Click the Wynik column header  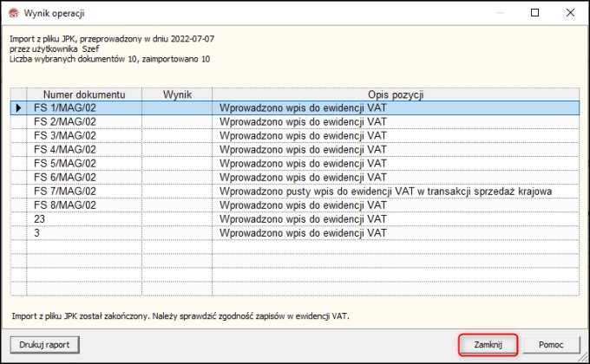click(177, 94)
